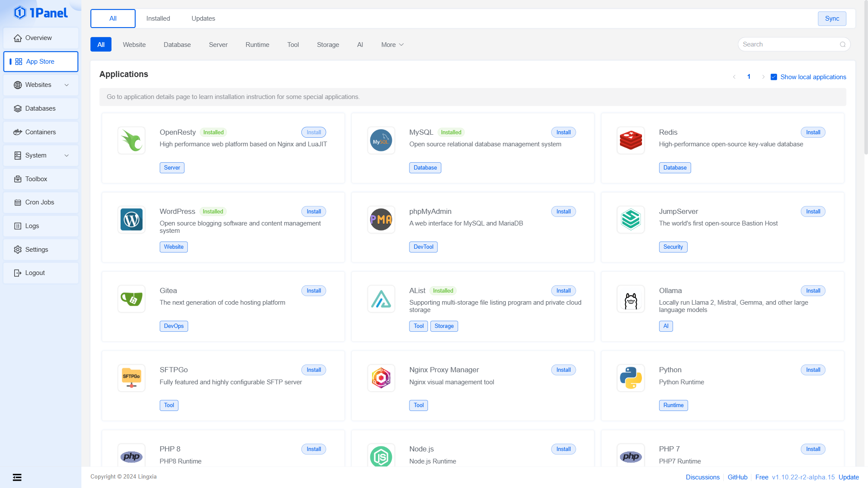
Task: Install the Nginx Proxy Manager app
Action: [x=563, y=370]
